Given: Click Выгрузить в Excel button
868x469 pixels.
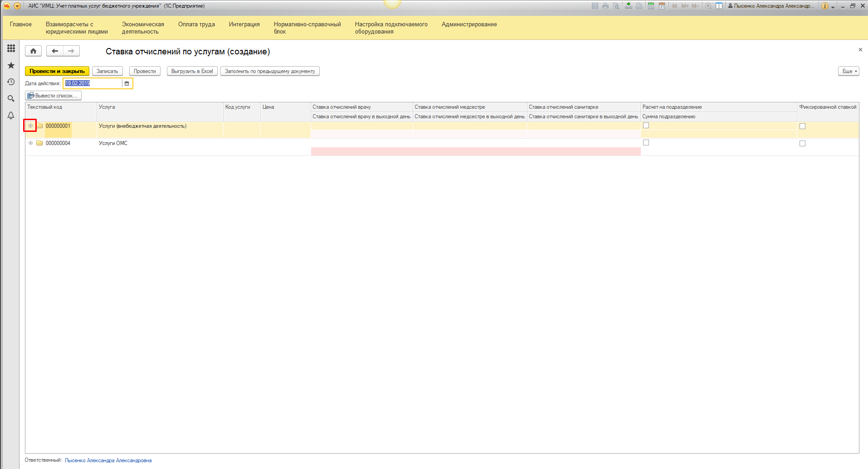Looking at the screenshot, I should (192, 71).
